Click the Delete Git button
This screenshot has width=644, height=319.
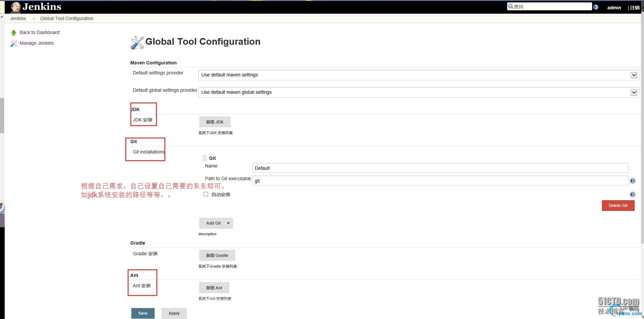point(618,206)
